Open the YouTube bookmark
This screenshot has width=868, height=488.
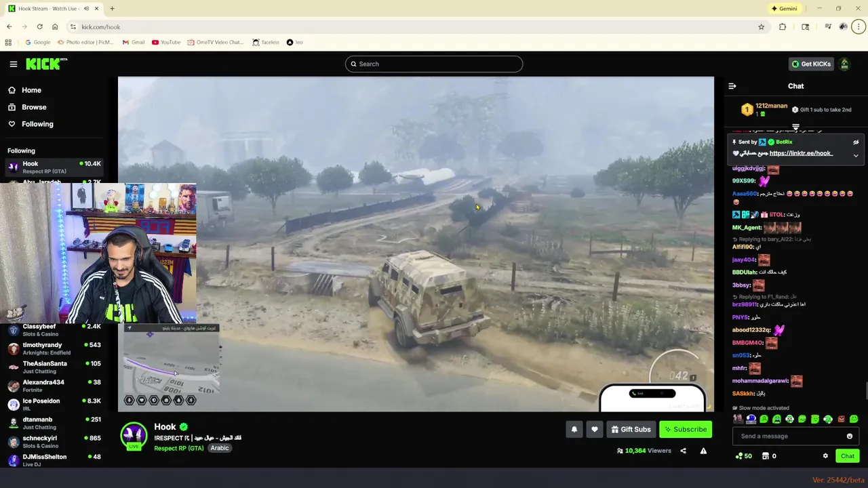[x=166, y=42]
